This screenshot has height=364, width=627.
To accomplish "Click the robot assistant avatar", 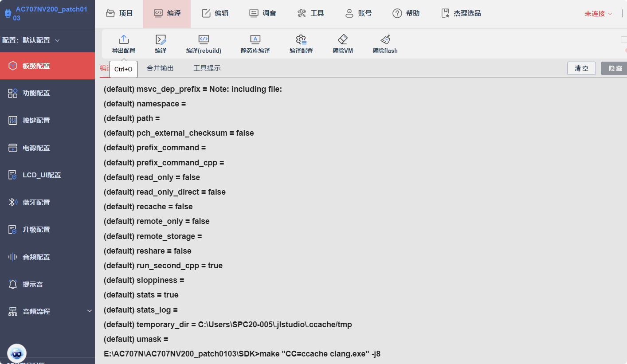I will [x=17, y=353].
